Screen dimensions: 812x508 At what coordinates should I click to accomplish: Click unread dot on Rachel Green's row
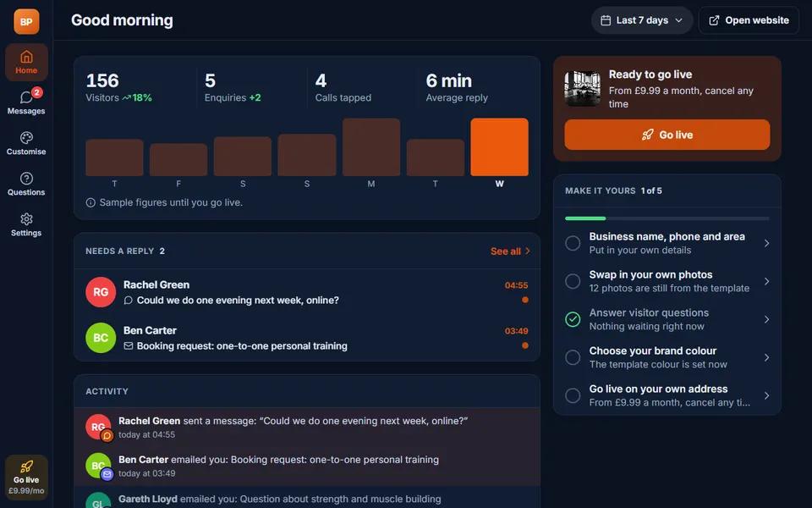525,300
